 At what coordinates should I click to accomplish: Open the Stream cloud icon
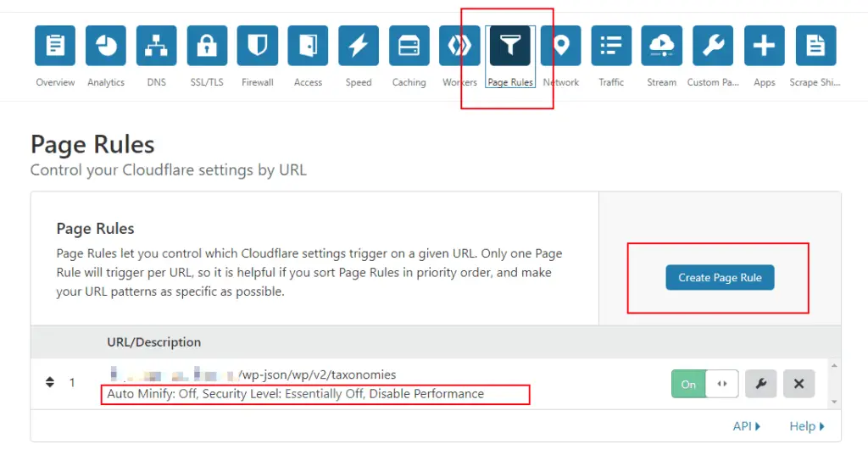[x=662, y=46]
